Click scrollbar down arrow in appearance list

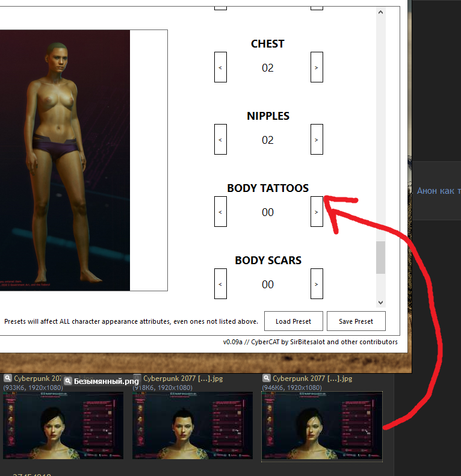[380, 302]
